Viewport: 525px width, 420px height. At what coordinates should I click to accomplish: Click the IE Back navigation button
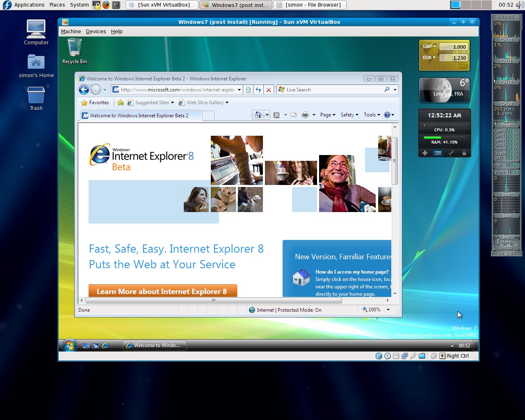click(84, 89)
